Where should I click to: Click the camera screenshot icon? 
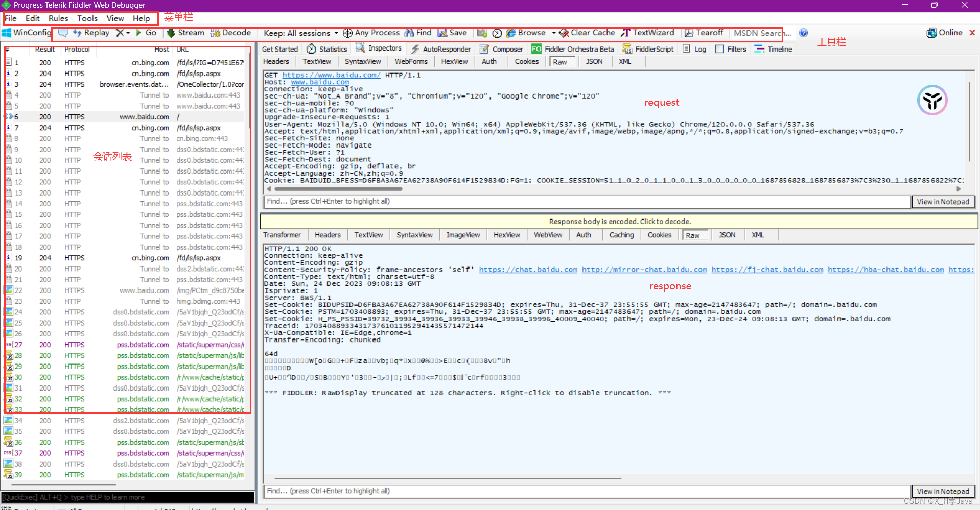(x=482, y=33)
